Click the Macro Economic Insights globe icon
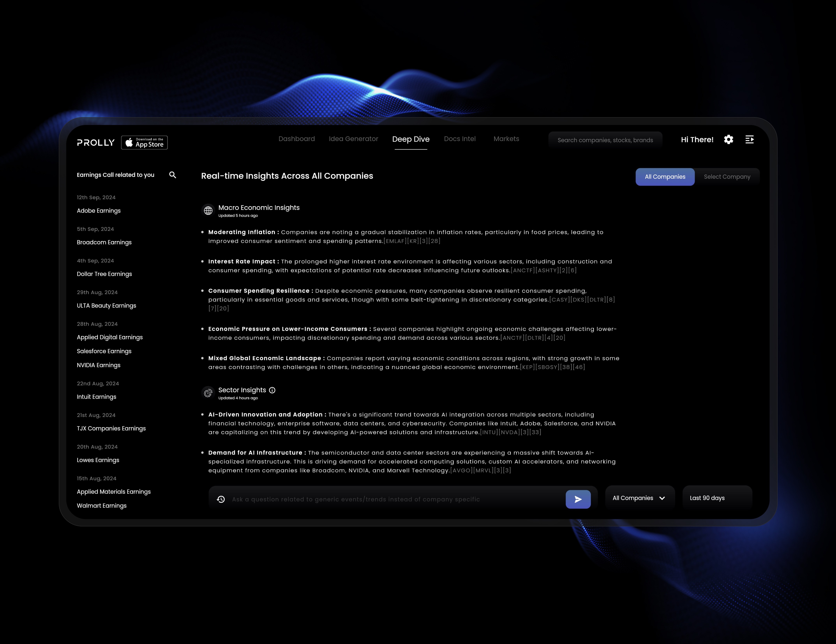Image resolution: width=836 pixels, height=644 pixels. [x=208, y=210]
